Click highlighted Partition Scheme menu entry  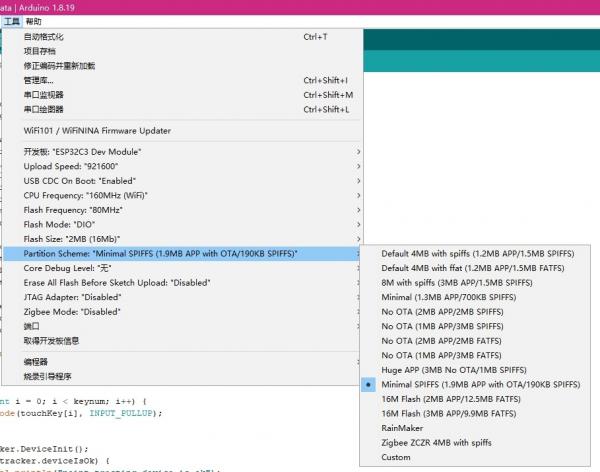tap(182, 253)
